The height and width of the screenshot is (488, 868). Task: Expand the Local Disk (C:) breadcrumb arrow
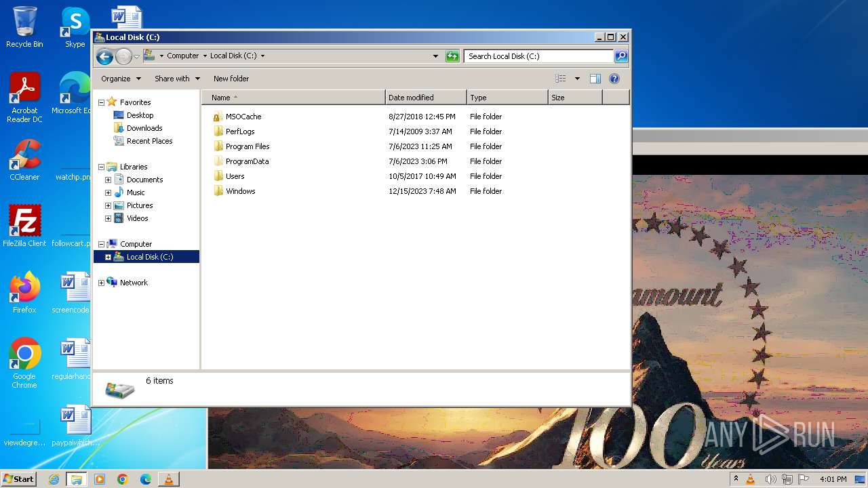[262, 56]
